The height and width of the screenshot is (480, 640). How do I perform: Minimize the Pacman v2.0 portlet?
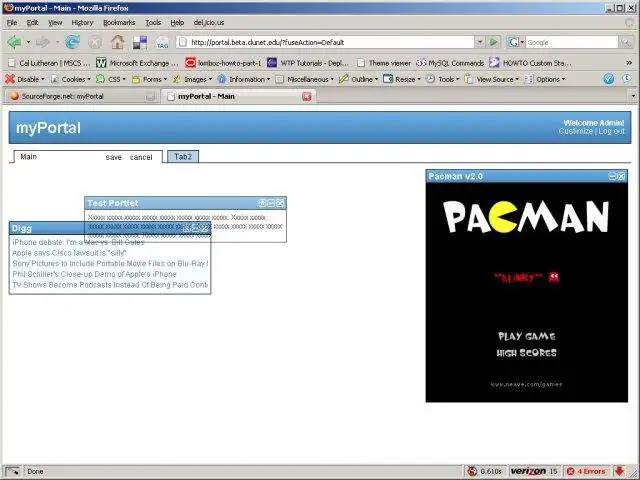(x=612, y=176)
